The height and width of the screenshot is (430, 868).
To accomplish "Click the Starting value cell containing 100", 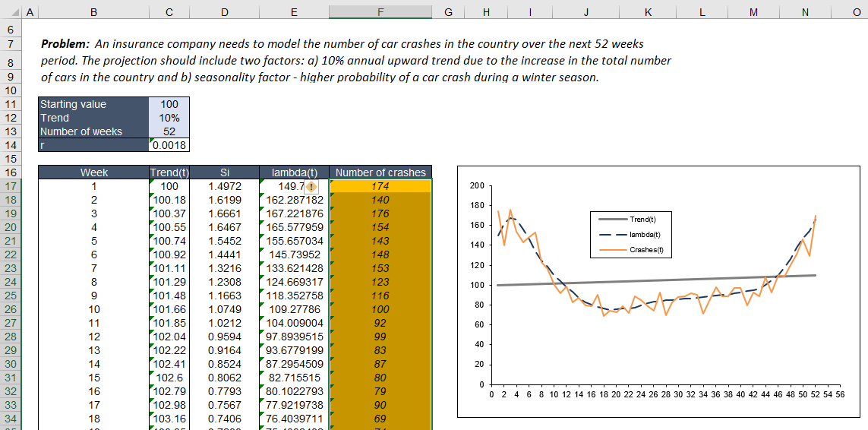I will [169, 104].
